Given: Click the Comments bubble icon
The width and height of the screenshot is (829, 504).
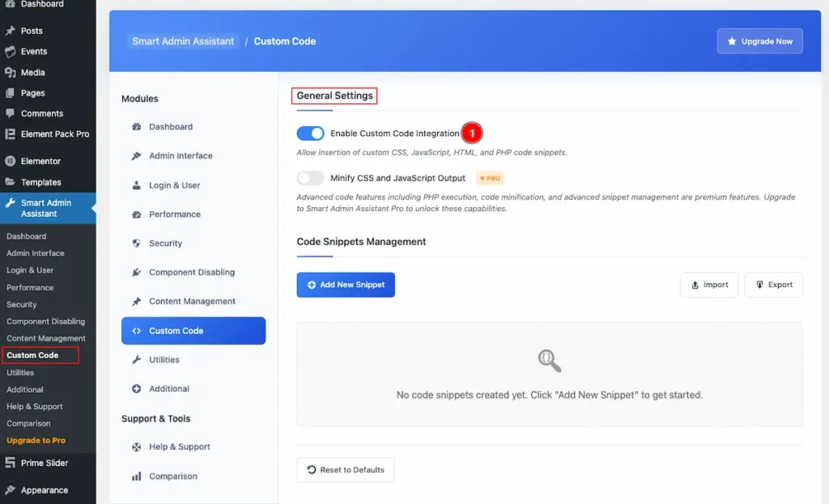Looking at the screenshot, I should (10, 113).
